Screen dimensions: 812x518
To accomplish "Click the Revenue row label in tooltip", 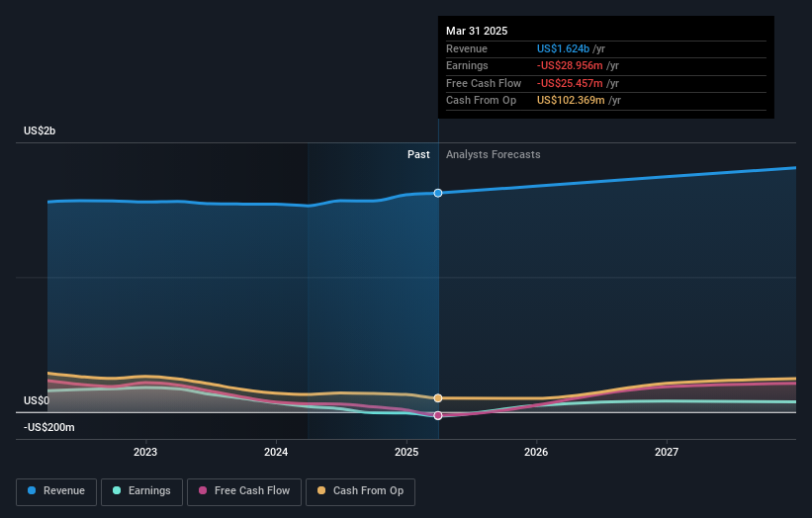I will (467, 48).
